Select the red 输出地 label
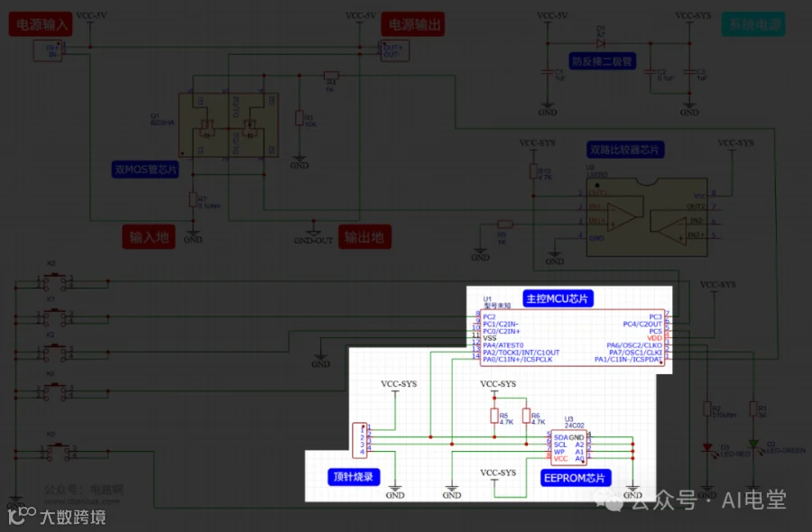The width and height of the screenshot is (812, 532). pos(364,237)
